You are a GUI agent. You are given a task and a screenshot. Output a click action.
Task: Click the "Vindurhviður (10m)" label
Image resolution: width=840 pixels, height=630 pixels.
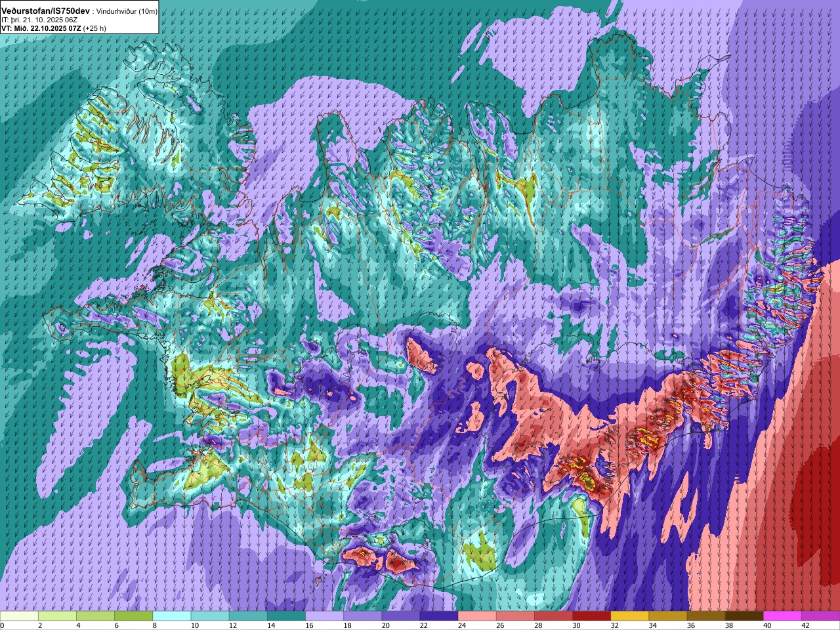click(127, 12)
